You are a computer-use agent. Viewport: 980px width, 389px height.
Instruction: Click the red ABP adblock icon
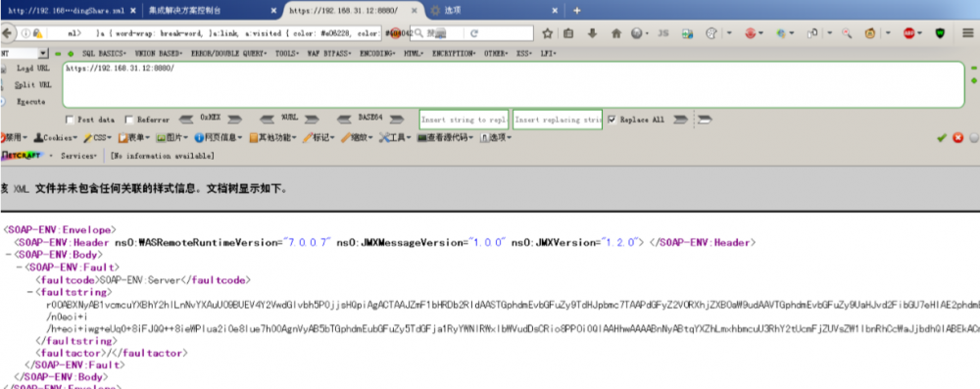tap(909, 33)
